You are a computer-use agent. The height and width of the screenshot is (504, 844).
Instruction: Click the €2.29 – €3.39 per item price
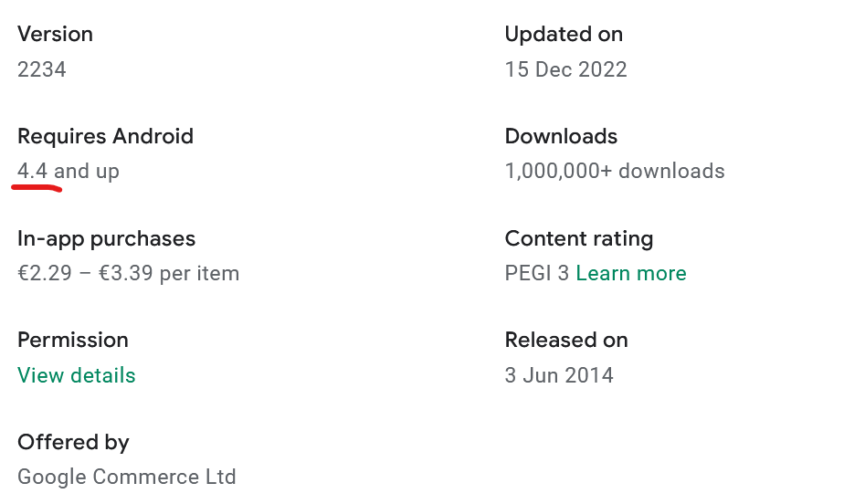coord(128,273)
